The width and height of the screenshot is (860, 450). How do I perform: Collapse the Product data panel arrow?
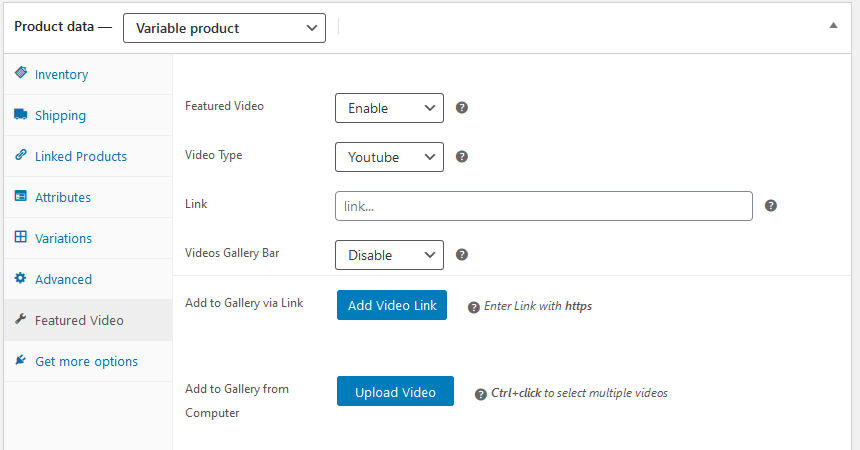pos(833,26)
